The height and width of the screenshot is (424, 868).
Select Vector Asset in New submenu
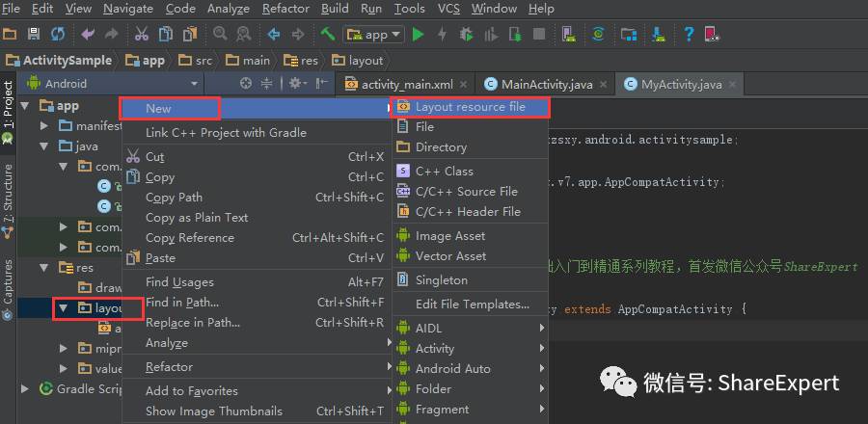[x=470, y=256]
